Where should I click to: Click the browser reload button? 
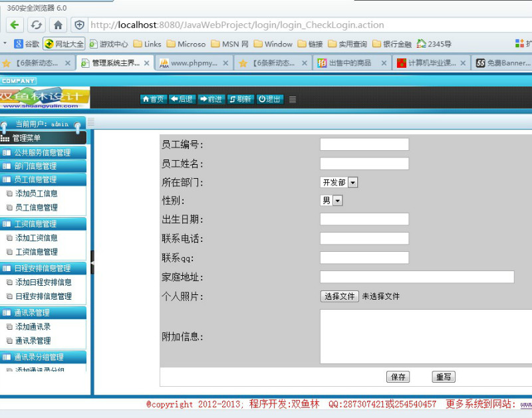coord(37,25)
